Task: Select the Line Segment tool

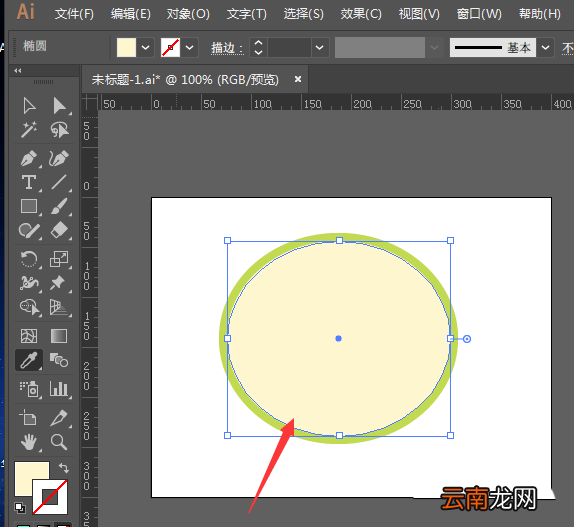Action: click(x=59, y=182)
